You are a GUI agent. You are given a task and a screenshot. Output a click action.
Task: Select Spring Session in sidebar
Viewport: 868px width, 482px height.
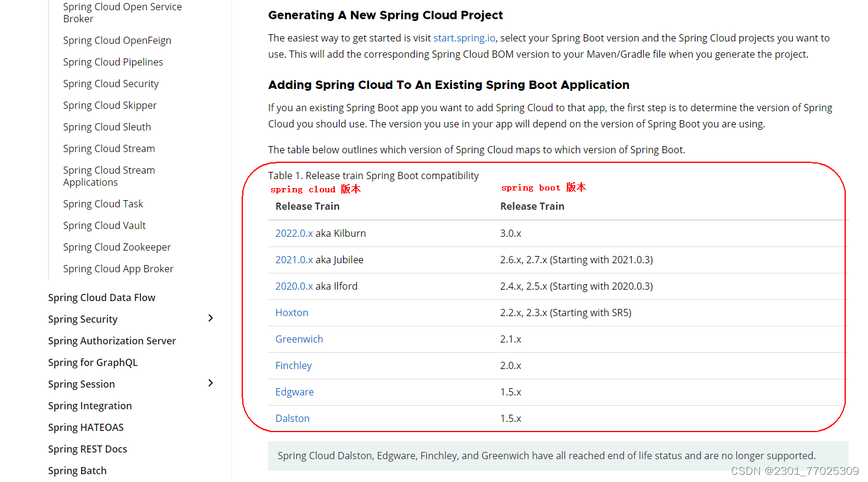point(81,384)
